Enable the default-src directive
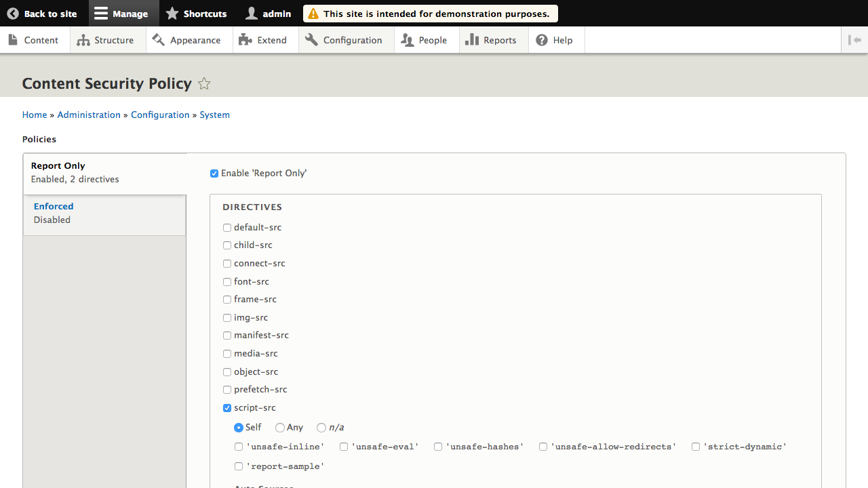This screenshot has height=488, width=868. click(x=227, y=228)
